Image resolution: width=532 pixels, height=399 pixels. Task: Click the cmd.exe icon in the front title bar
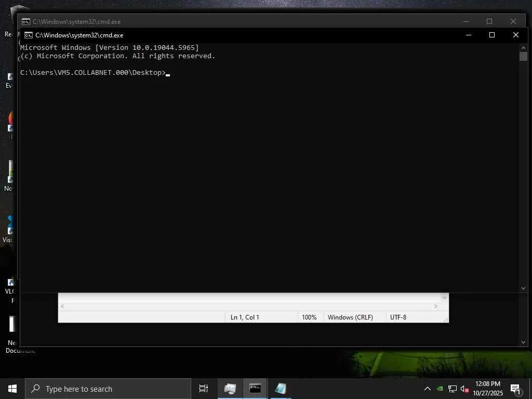(29, 35)
